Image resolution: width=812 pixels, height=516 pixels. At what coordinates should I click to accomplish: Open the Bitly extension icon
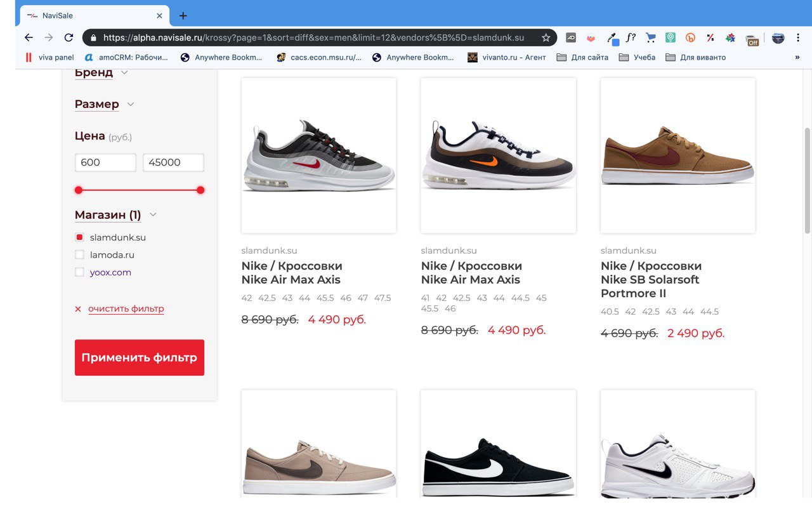(x=690, y=37)
